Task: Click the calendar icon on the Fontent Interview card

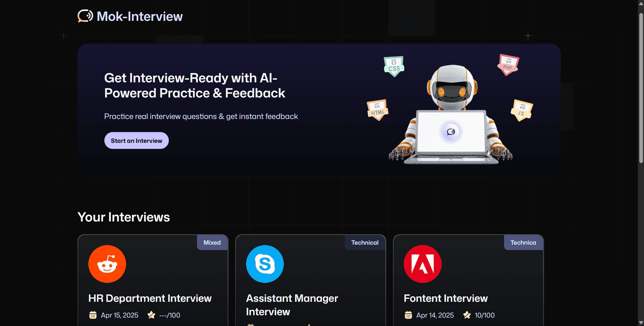Action: point(408,315)
